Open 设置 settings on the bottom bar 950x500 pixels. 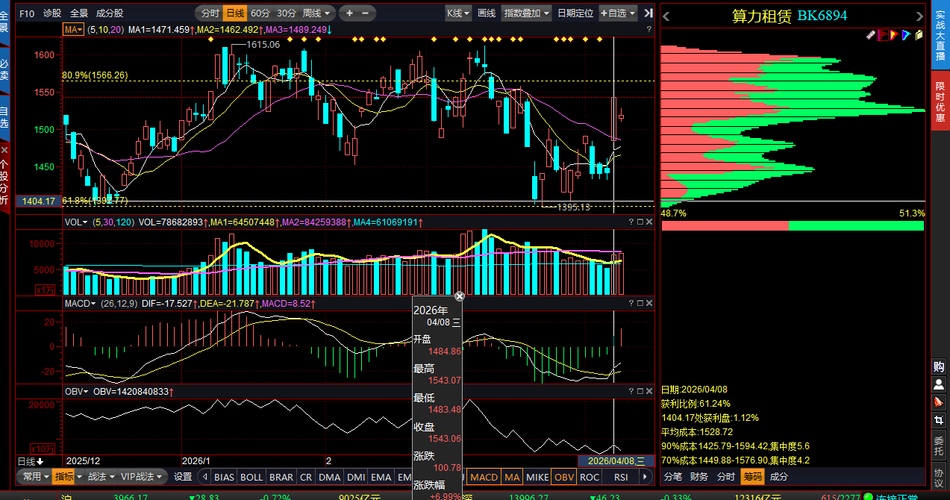183,477
